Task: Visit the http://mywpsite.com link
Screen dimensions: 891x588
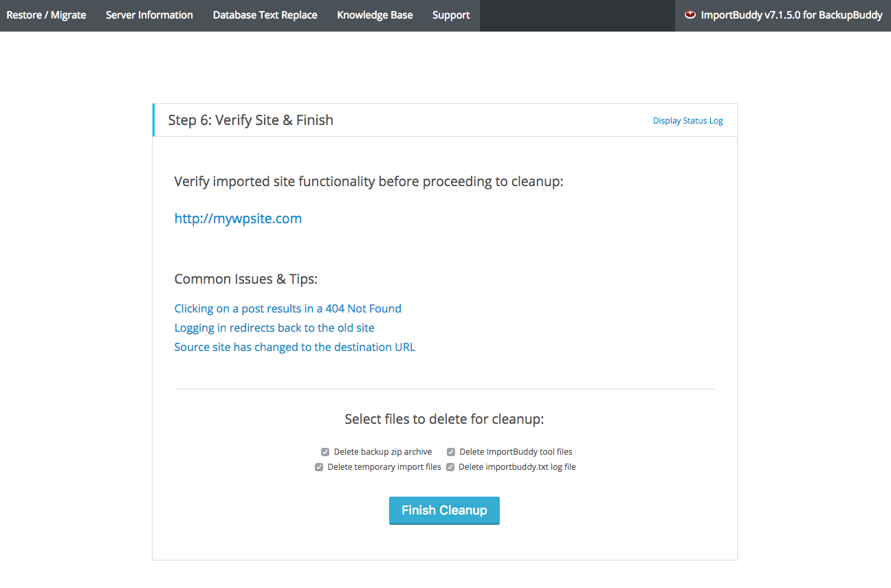Action: (238, 218)
